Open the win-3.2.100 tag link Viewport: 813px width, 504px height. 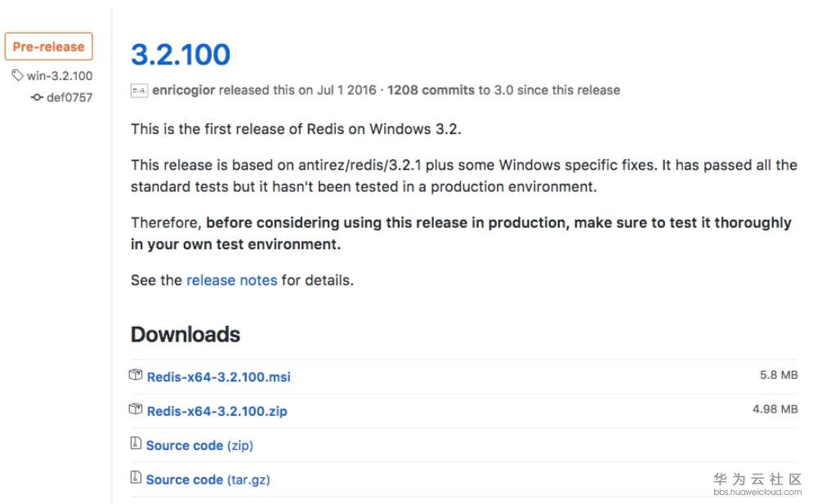(60, 76)
